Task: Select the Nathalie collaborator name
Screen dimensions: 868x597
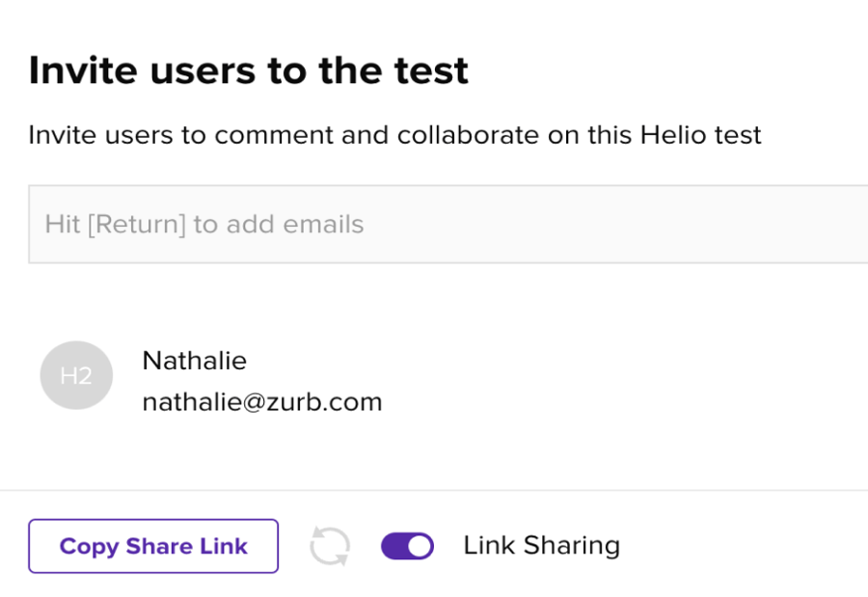Action: click(x=194, y=361)
